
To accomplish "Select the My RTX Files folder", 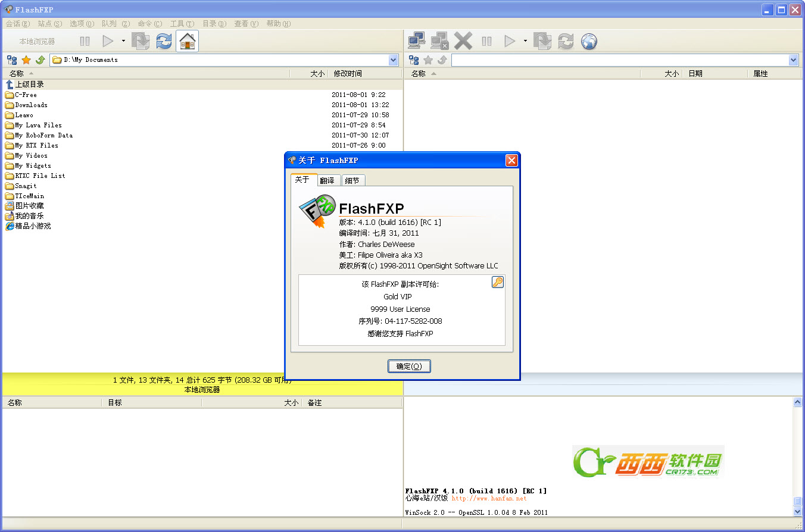I will click(32, 145).
